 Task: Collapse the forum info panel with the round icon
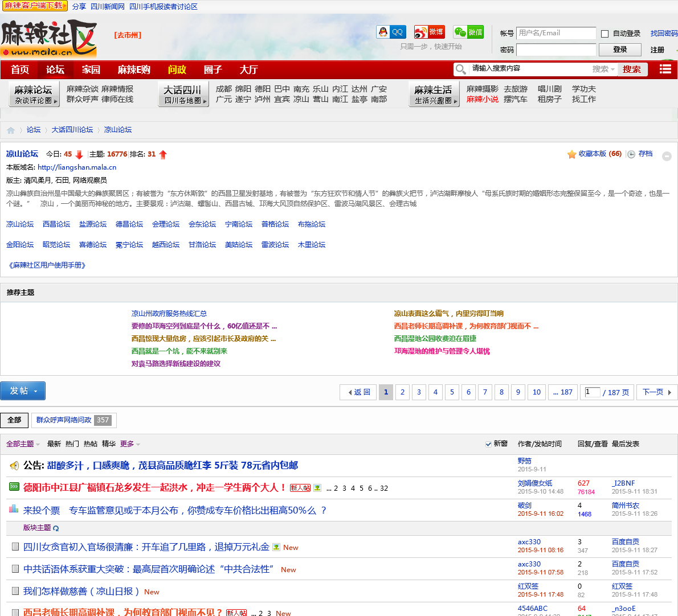(x=667, y=156)
